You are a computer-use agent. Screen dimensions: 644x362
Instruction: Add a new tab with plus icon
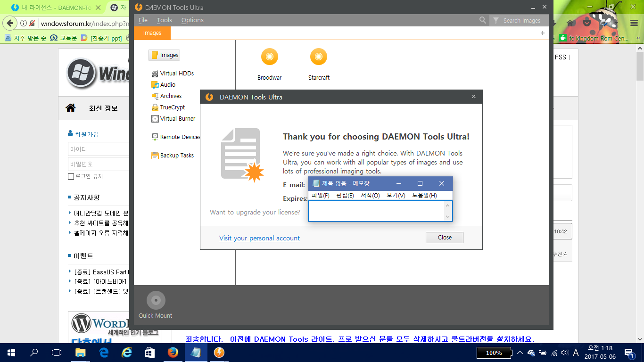pyautogui.click(x=543, y=33)
